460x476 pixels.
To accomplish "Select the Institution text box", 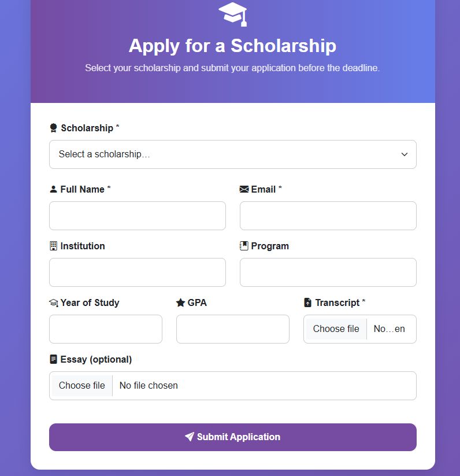I will point(138,272).
